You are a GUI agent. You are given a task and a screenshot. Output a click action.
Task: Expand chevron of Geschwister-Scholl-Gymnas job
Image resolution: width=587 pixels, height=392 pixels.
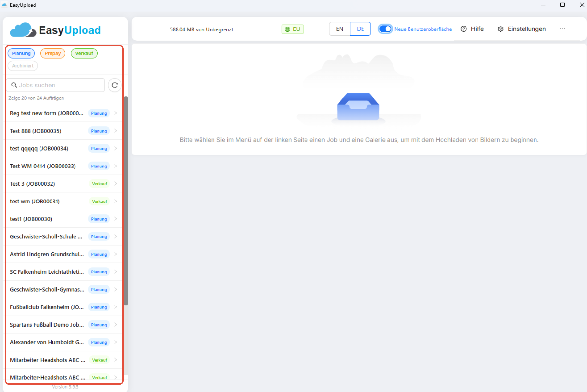[116, 289]
